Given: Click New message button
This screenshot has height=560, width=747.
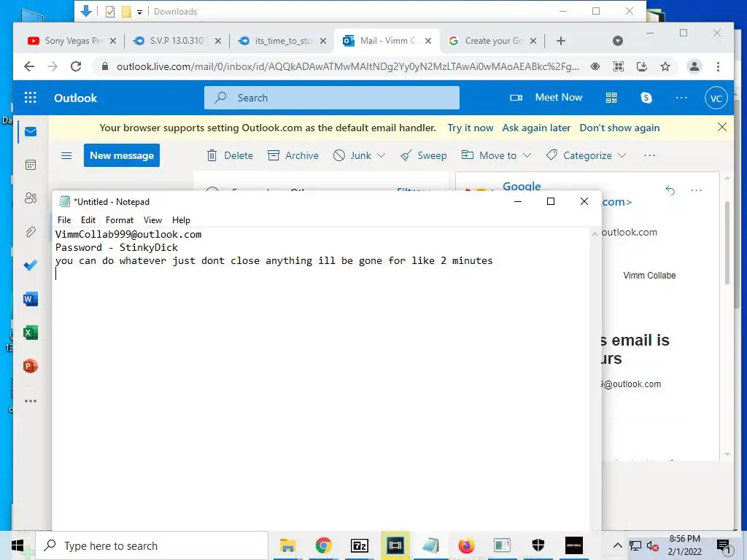Looking at the screenshot, I should (x=122, y=155).
